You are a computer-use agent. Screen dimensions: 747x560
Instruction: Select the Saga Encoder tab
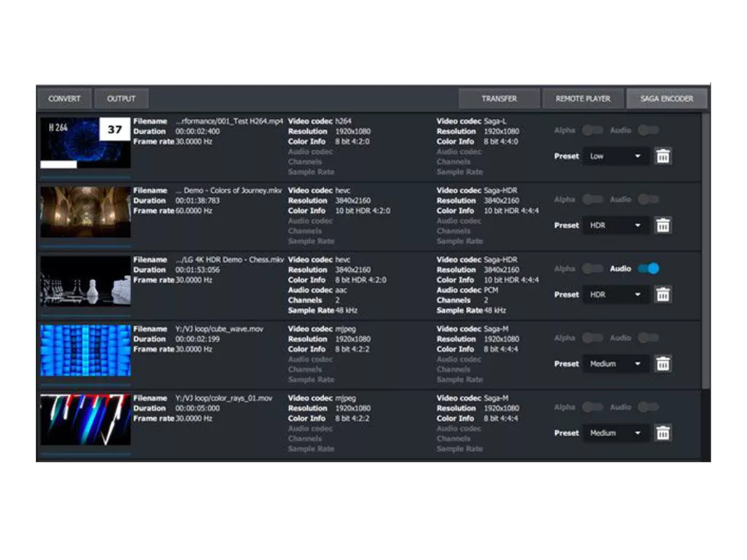pos(667,98)
